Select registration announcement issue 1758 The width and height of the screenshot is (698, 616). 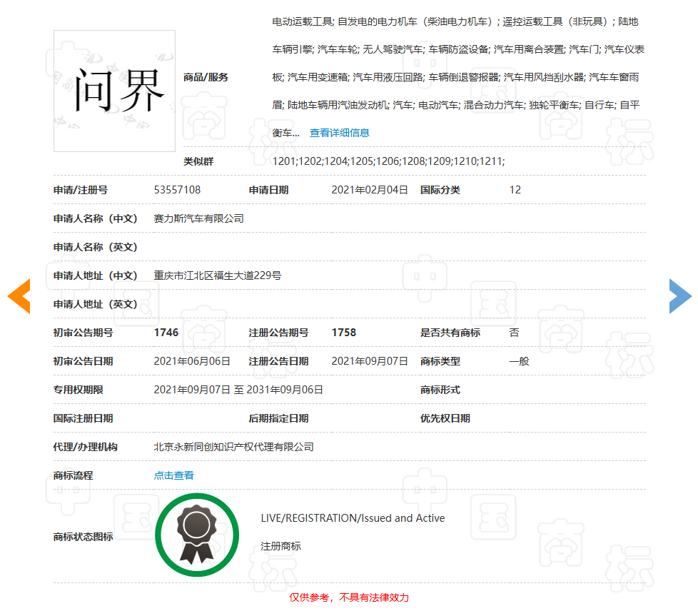(344, 333)
